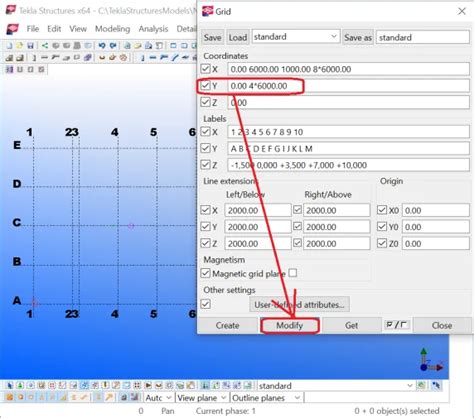Select the blue steel column tool icon
The image size is (474, 418).
[143, 58]
